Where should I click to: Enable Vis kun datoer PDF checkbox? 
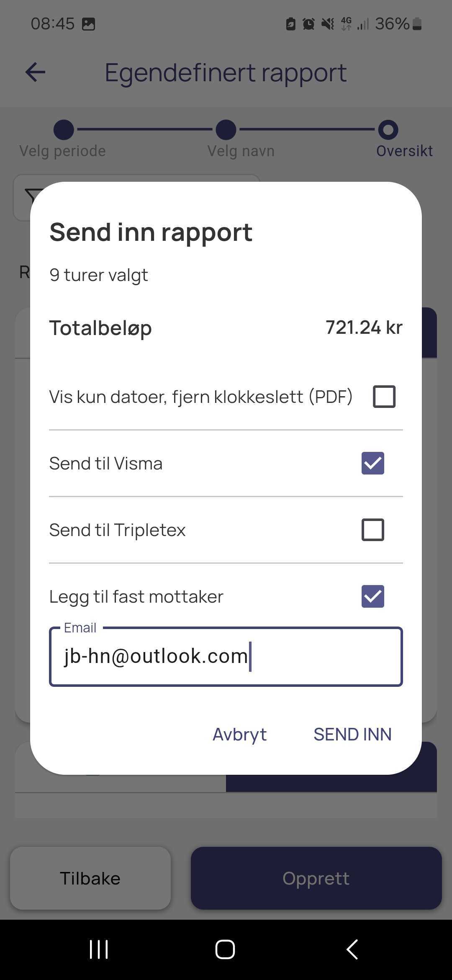(x=384, y=396)
